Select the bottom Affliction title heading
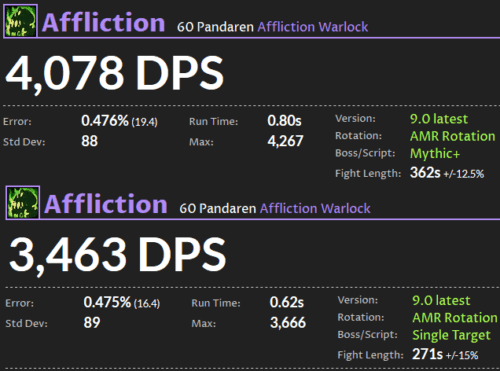Viewport: 500px width, 371px height. click(106, 204)
